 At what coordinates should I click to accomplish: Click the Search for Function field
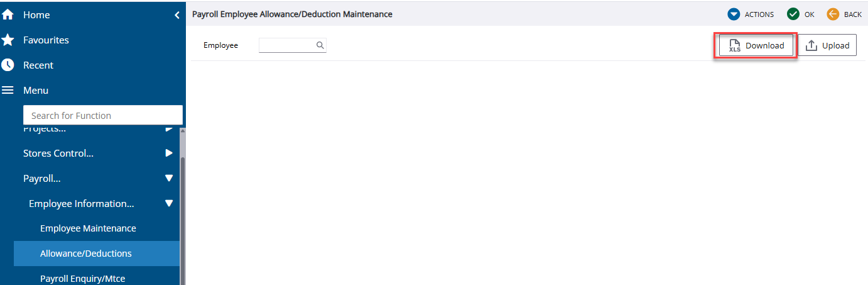(102, 115)
